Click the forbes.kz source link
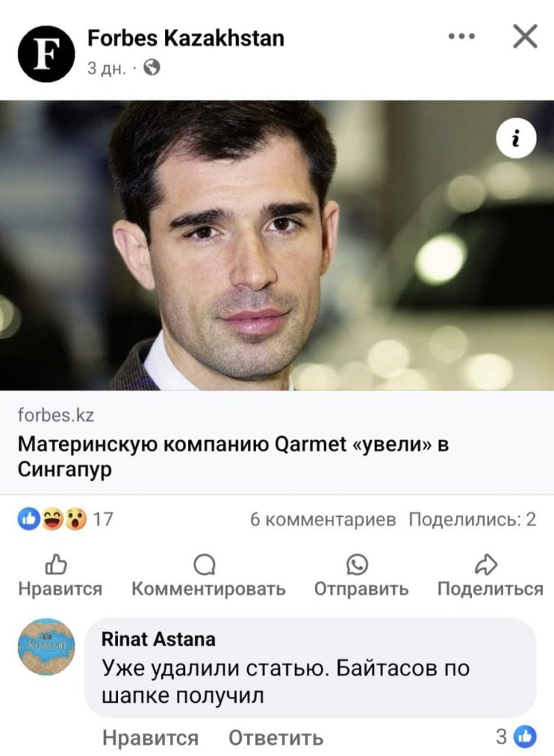Screen dimensions: 554x756 tap(56, 415)
